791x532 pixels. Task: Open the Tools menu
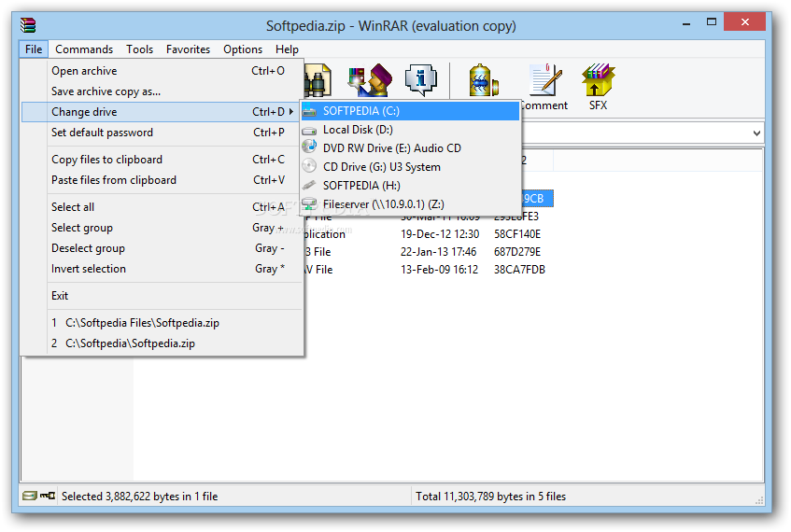click(x=140, y=49)
